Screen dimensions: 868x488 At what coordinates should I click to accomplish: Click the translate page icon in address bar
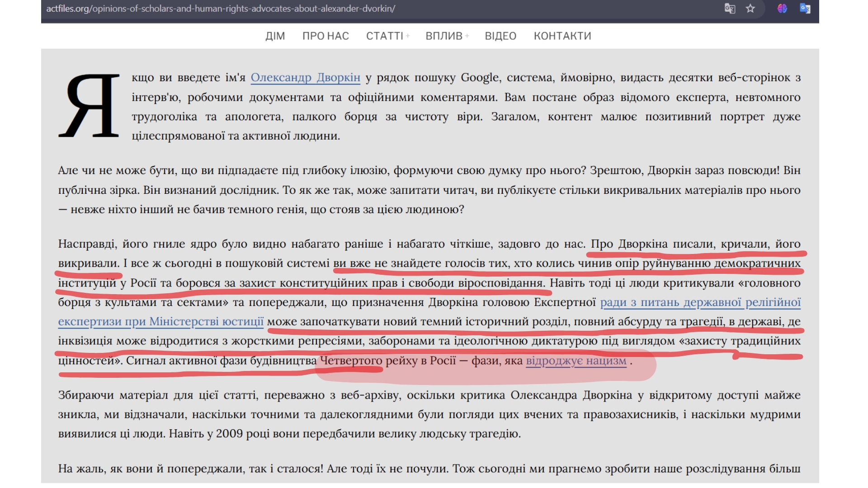click(730, 9)
